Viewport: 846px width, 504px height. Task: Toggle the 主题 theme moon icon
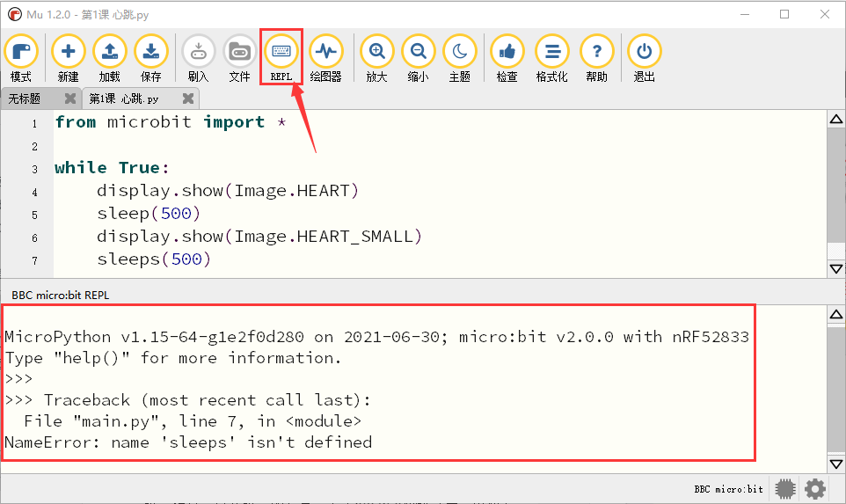click(x=460, y=58)
